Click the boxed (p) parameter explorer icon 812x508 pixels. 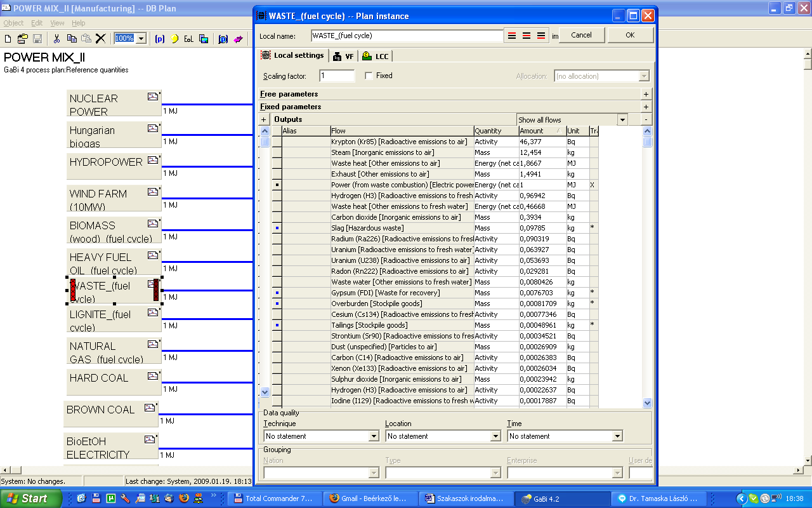tap(223, 39)
